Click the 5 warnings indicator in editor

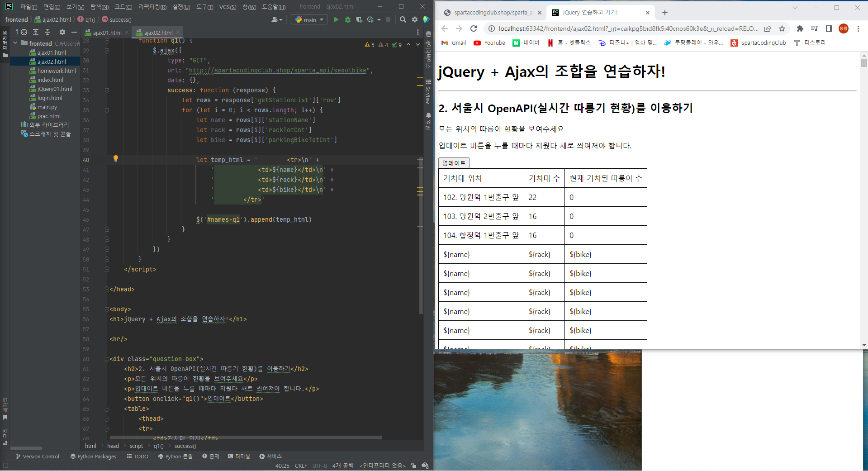coord(370,45)
